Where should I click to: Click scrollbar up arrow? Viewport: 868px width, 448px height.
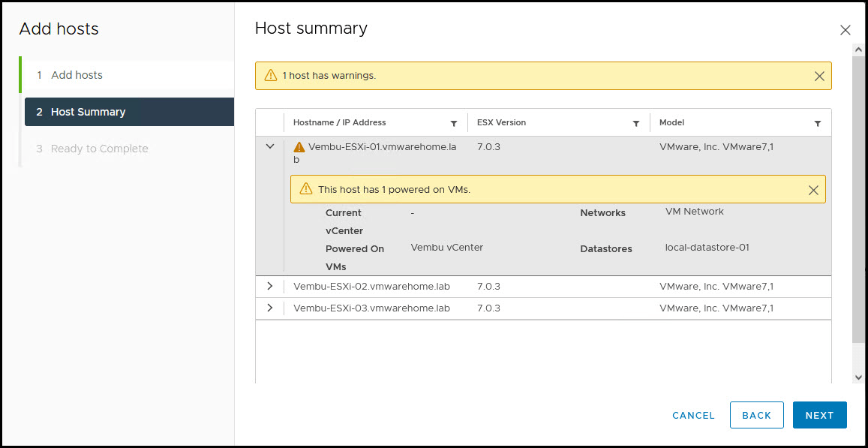[858, 50]
